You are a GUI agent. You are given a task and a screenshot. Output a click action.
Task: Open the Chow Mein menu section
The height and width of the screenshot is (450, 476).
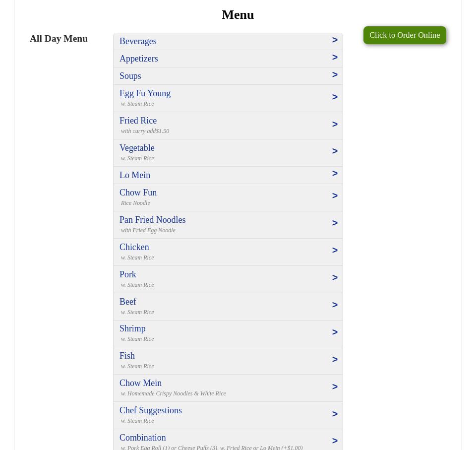click(140, 383)
